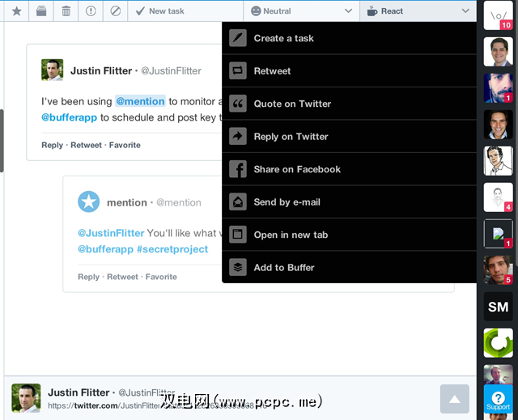This screenshot has height=420, width=518.
Task: Click the reply arrow icon in menu
Action: pos(238,136)
